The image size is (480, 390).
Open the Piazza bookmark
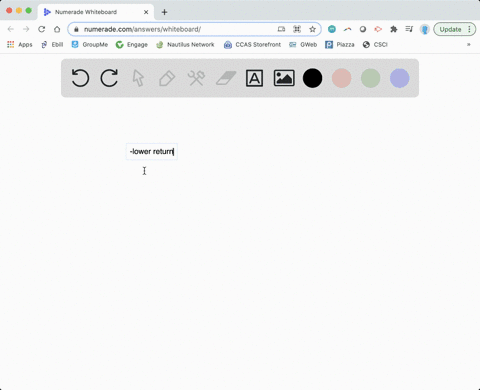pos(340,45)
